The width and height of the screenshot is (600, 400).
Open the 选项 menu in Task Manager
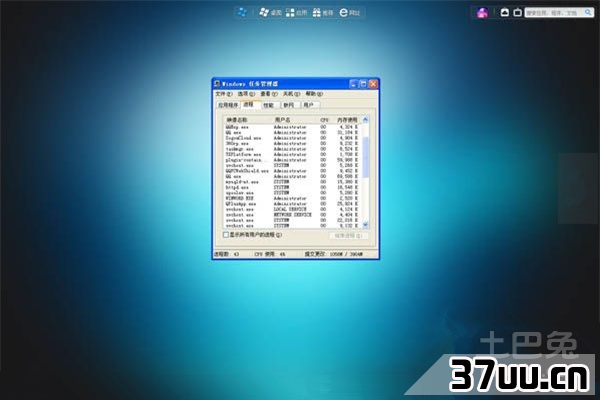[x=246, y=94]
